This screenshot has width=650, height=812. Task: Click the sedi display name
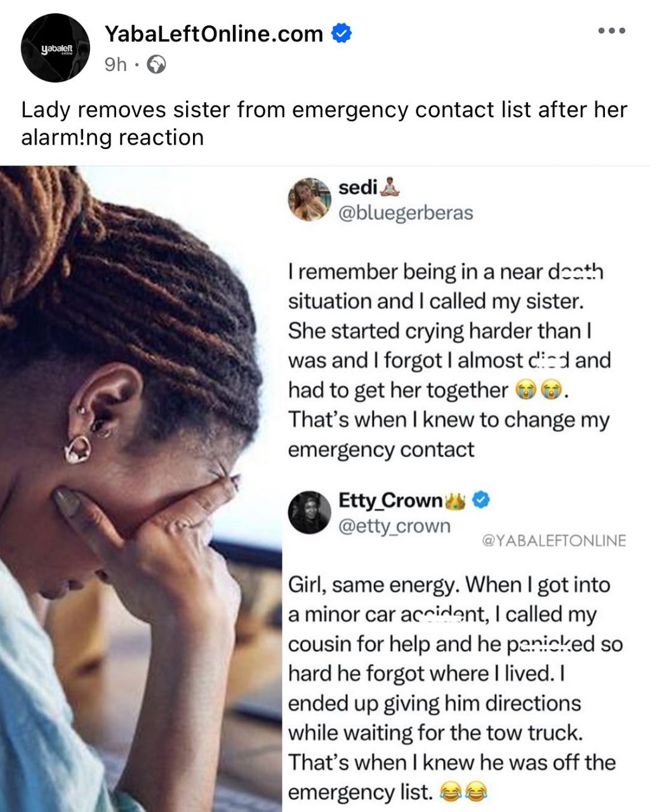tap(358, 188)
